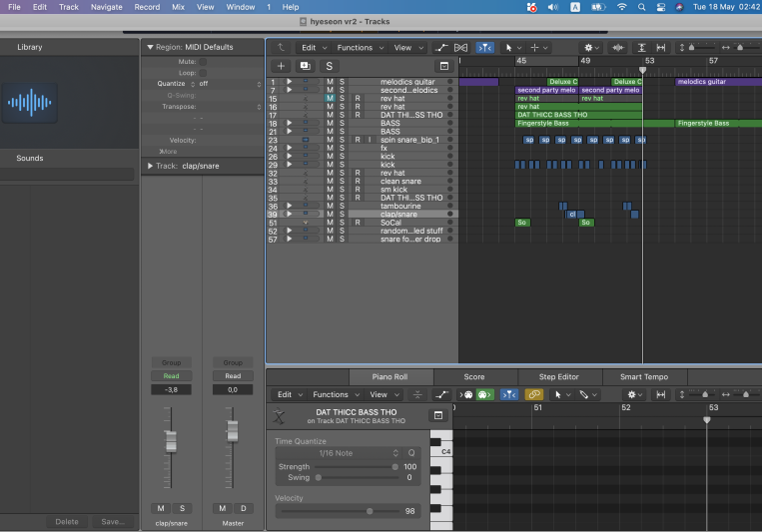Screen dimensions: 762x532
Task: Open the Piano Roll region header popup button
Action: point(437,415)
